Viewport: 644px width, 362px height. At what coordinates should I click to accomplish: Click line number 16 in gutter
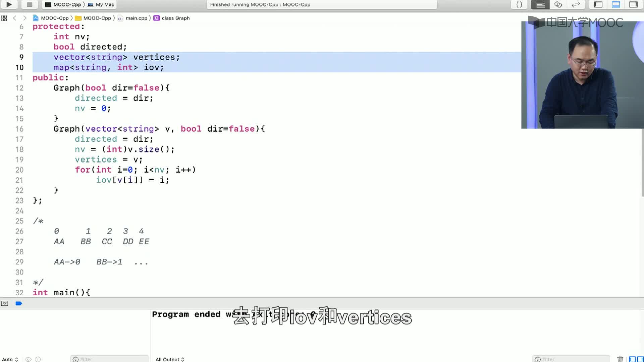click(x=19, y=129)
